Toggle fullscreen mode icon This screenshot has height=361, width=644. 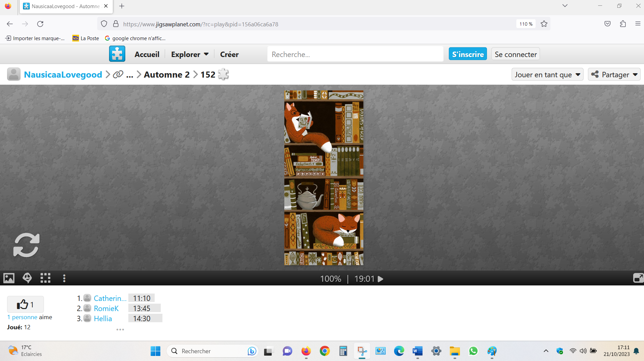coord(638,278)
